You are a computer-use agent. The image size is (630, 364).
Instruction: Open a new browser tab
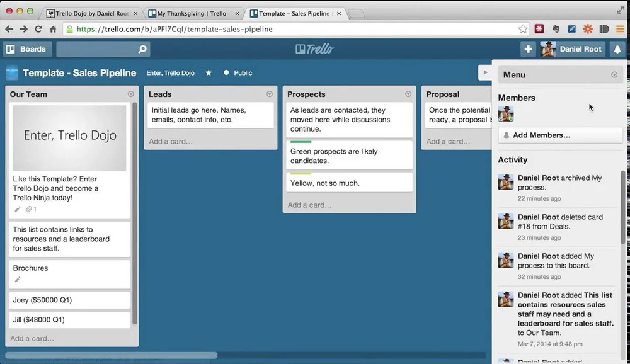click(x=357, y=14)
